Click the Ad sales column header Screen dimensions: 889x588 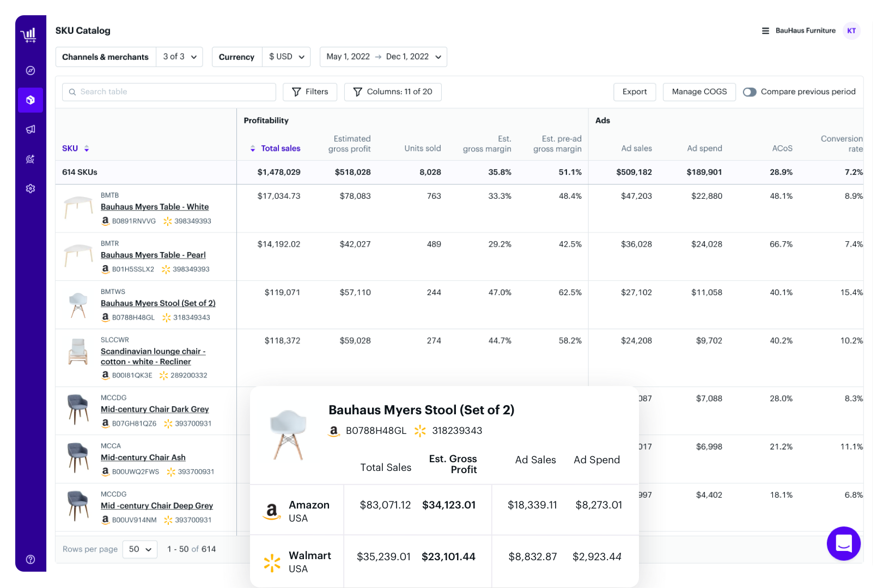(x=636, y=149)
